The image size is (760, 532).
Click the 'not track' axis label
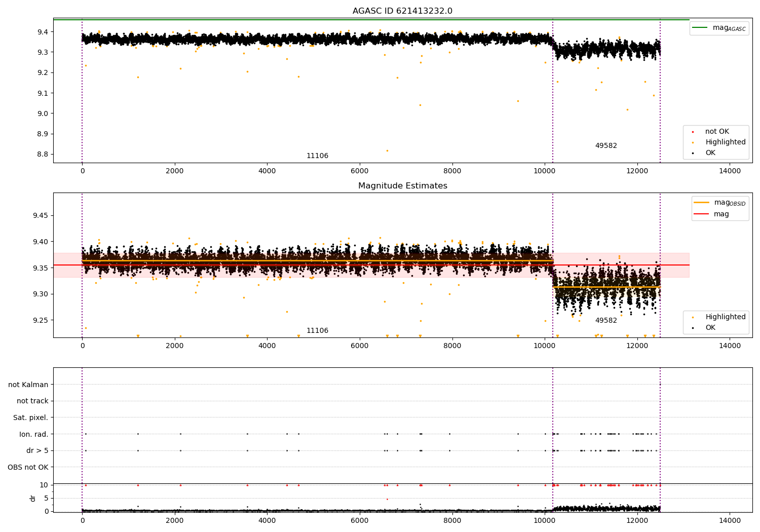pos(32,401)
